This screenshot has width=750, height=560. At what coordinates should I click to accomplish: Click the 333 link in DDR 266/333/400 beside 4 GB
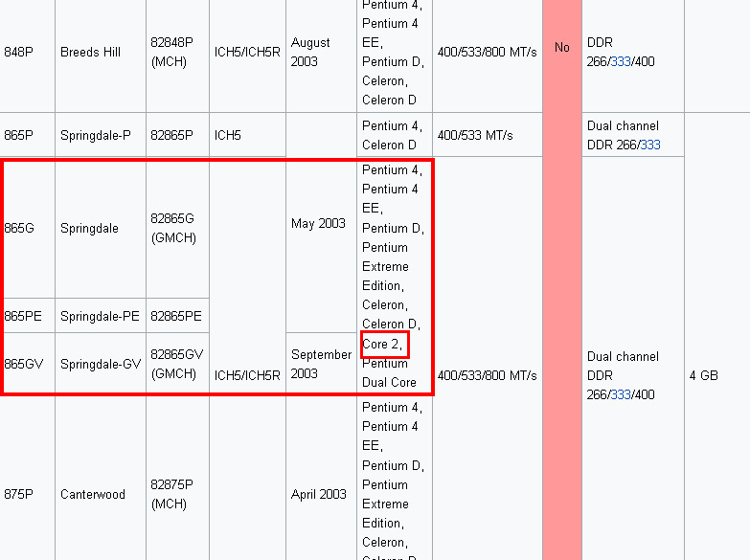(622, 394)
